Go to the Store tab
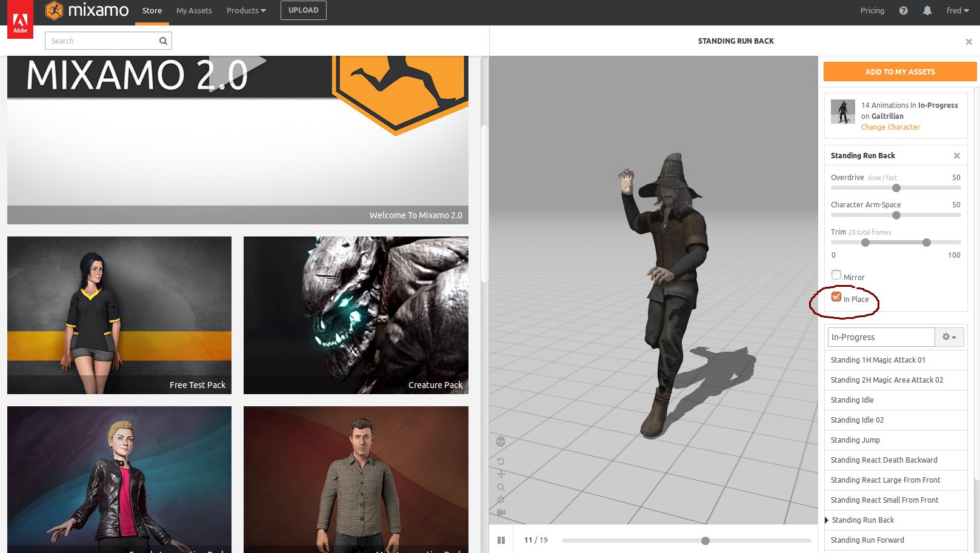This screenshot has height=553, width=980. point(152,10)
